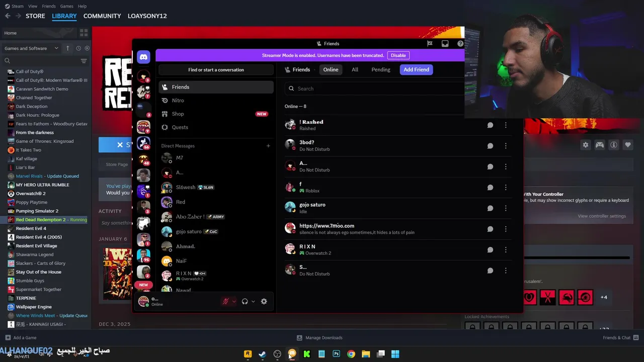Message ! Rashed using chat bubble icon
The height and width of the screenshot is (362, 644).
490,125
